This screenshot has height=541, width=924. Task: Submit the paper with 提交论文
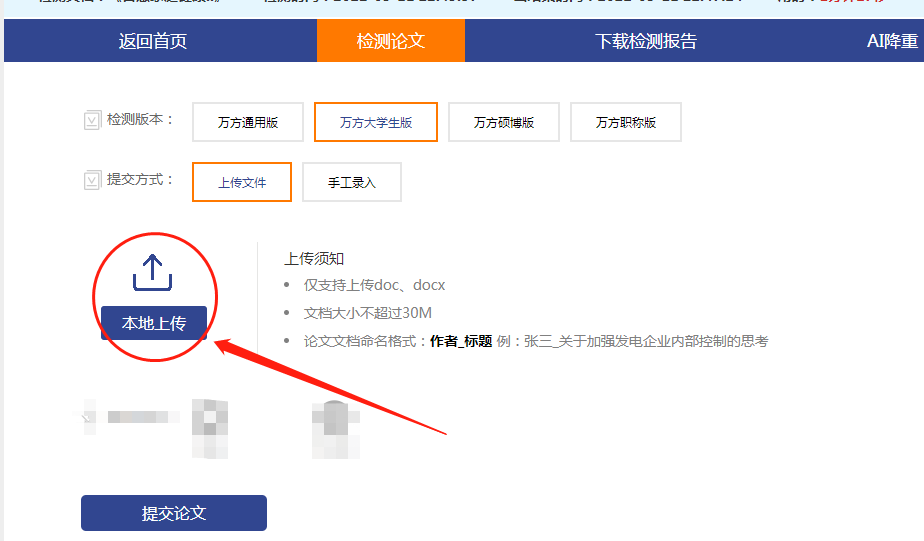point(174,513)
